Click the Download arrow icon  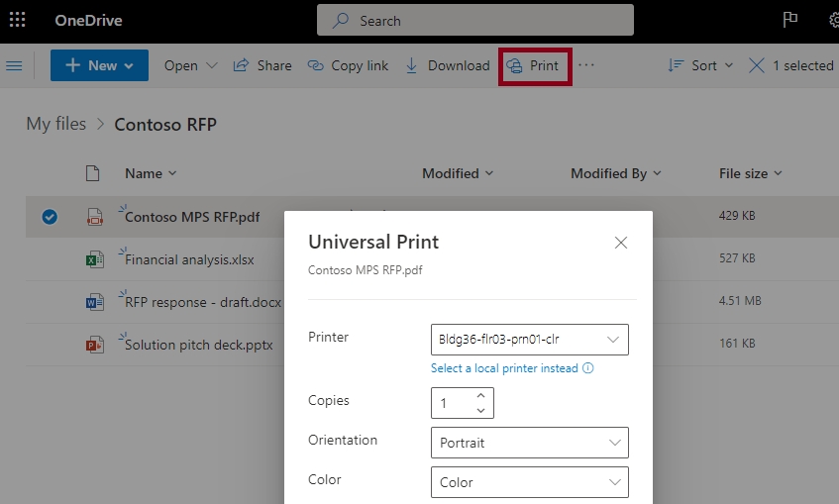(x=411, y=65)
